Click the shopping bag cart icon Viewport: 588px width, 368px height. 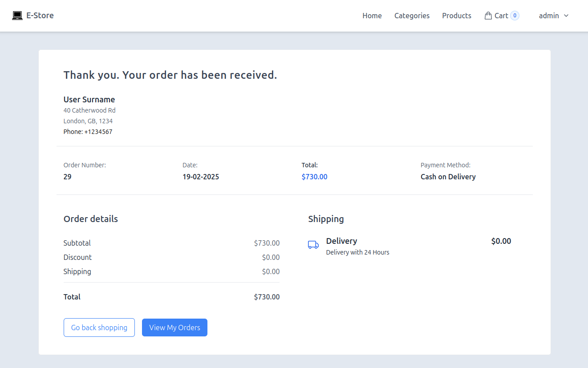click(488, 16)
